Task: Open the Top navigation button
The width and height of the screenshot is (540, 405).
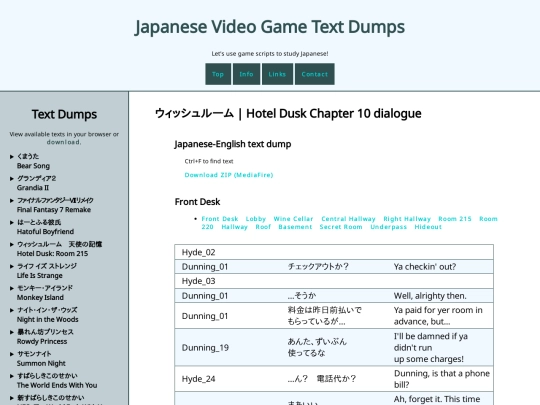Action: pyautogui.click(x=218, y=74)
